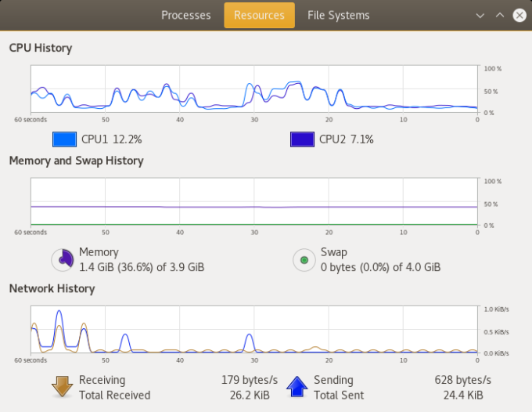The image size is (532, 412).
Task: Click the Total Sent label
Action: (x=339, y=395)
